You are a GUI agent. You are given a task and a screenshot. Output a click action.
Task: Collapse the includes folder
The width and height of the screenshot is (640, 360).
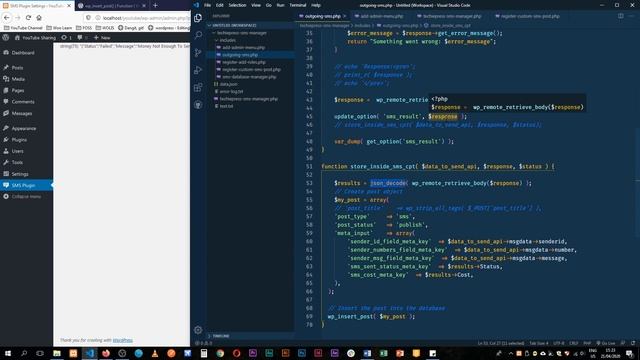click(x=251, y=40)
